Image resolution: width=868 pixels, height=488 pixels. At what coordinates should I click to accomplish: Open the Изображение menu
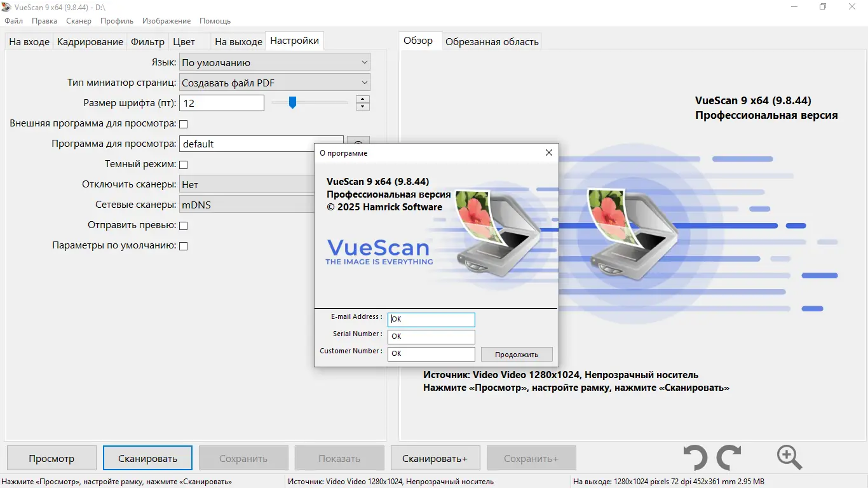coord(166,21)
